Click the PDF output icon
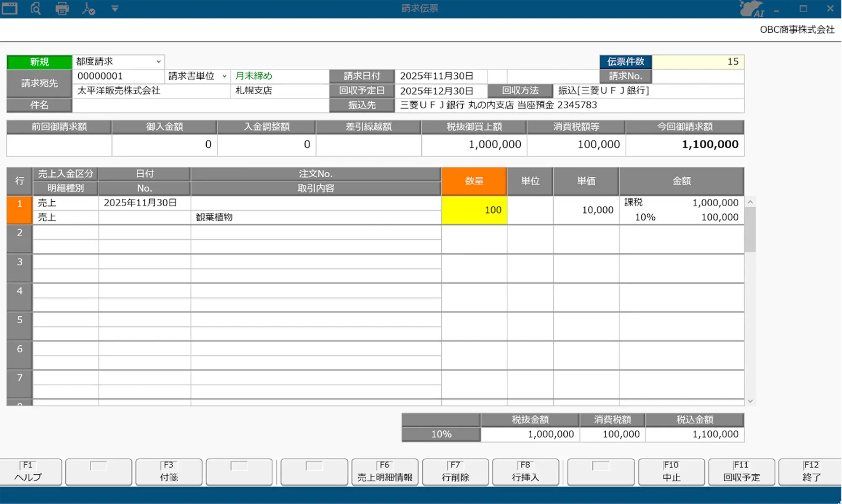The width and height of the screenshot is (842, 504). 88,8
